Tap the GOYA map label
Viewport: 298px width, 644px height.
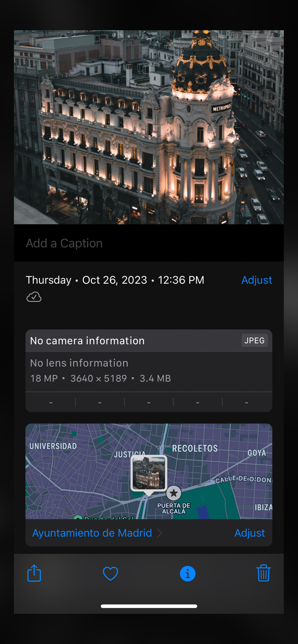tap(257, 453)
